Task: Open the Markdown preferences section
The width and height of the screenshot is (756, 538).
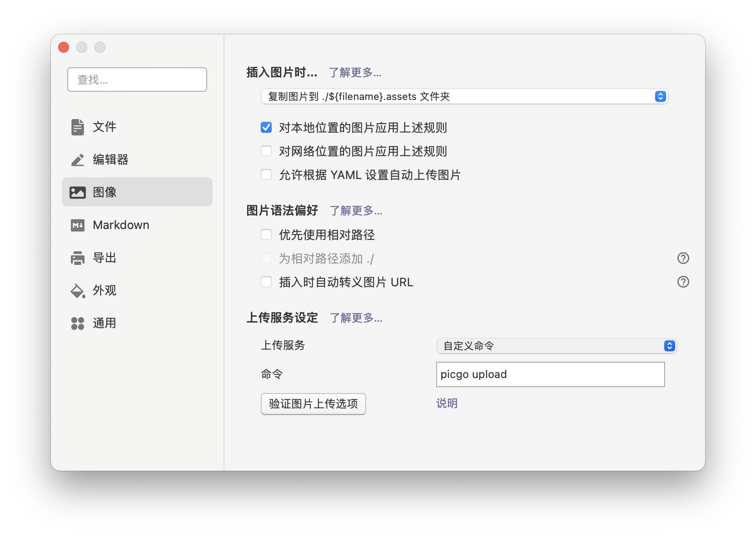Action: [137, 225]
